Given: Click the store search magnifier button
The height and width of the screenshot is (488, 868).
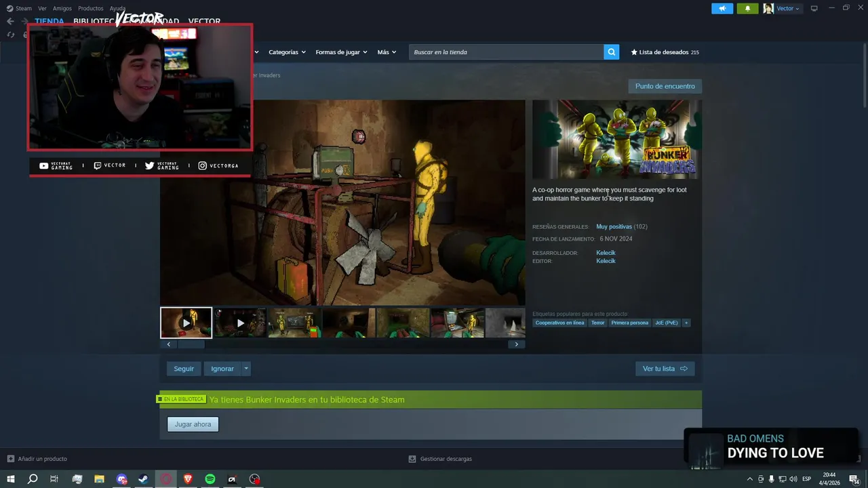Looking at the screenshot, I should pyautogui.click(x=612, y=52).
